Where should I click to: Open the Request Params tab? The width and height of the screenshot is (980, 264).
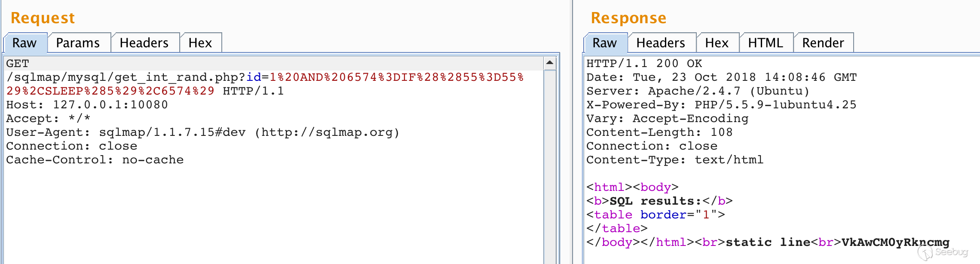78,43
